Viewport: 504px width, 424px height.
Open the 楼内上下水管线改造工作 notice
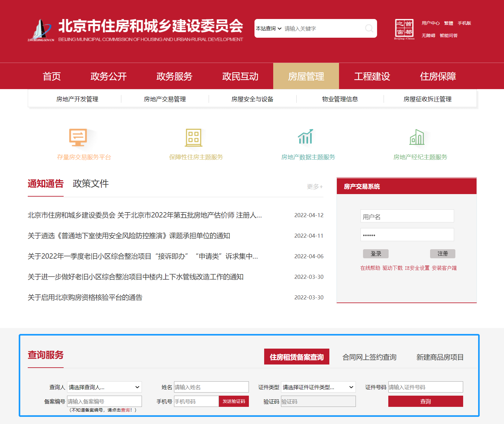pos(136,277)
